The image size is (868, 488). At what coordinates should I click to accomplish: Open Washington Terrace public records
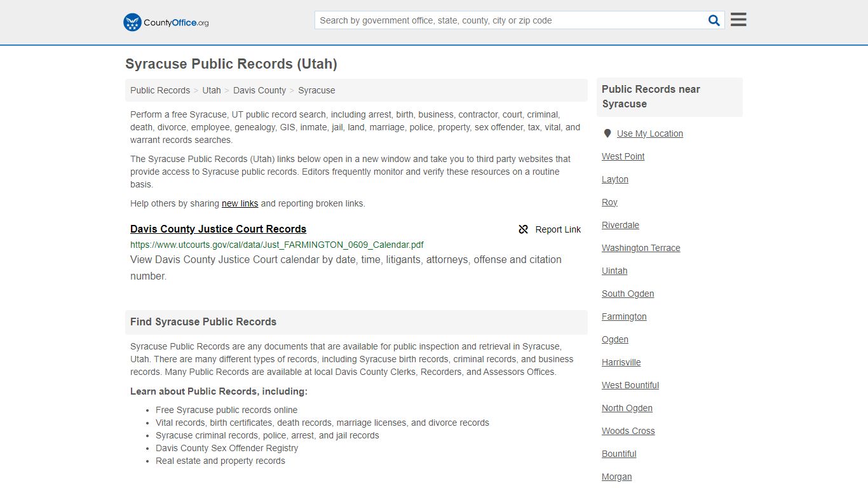(641, 248)
